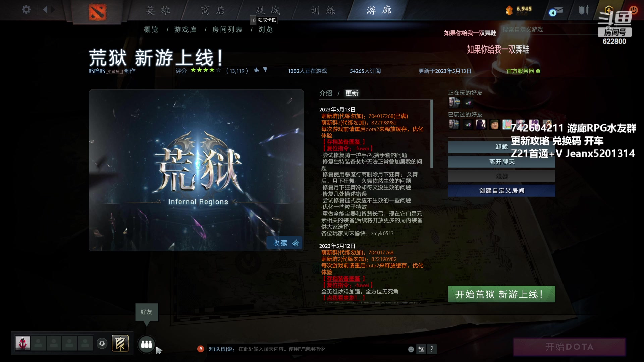Switch to the 更新 tab
644x362 pixels.
352,93
